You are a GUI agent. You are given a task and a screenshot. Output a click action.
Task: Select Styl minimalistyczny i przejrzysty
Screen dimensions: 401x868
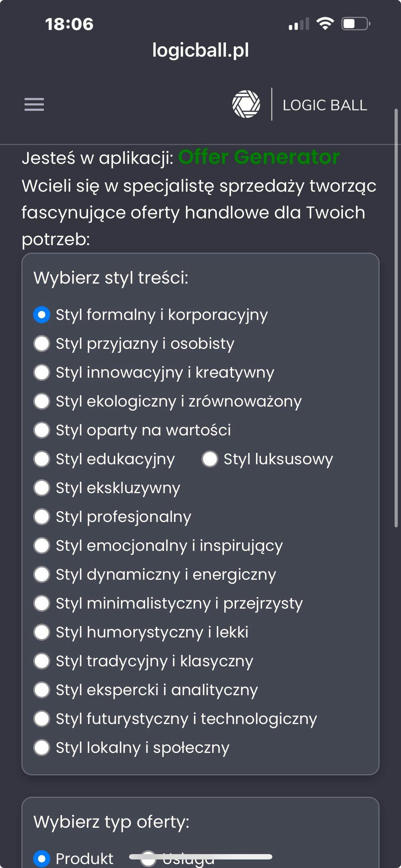point(42,603)
